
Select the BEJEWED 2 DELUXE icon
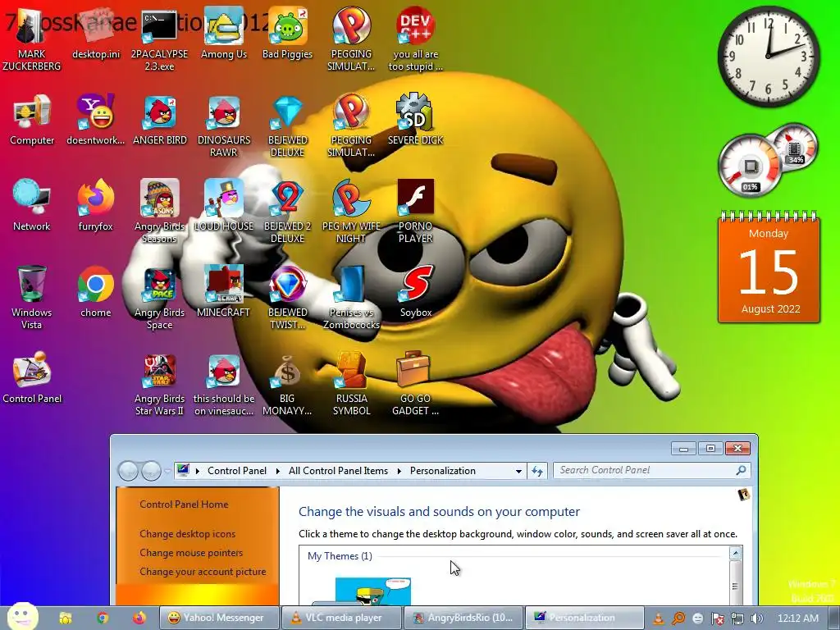pos(288,212)
